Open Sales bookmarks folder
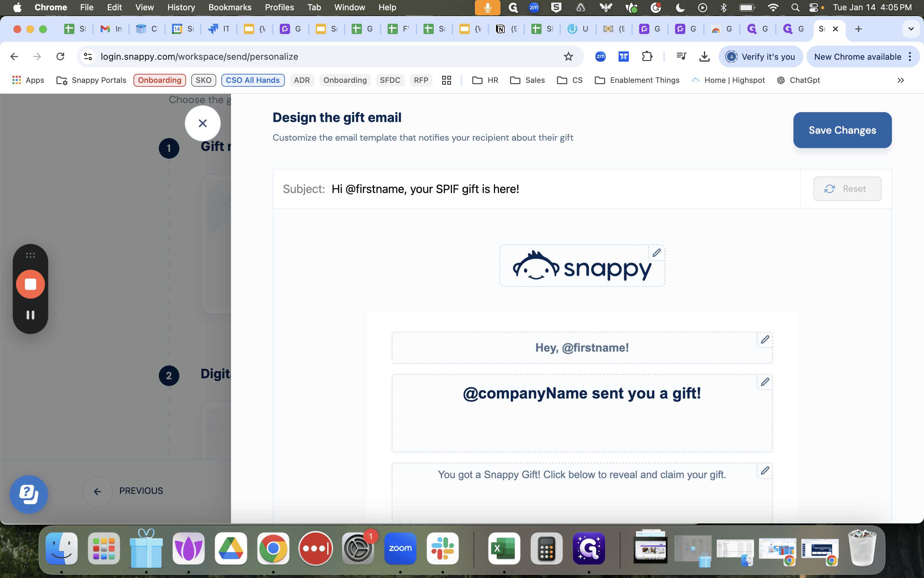Image resolution: width=924 pixels, height=578 pixels. click(527, 80)
